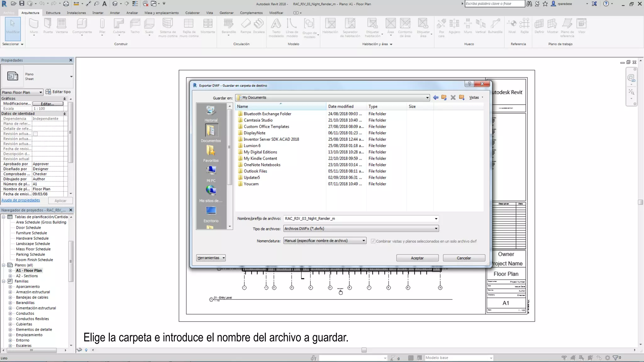Collapse the Familias tree node
Screen dimensions: 644x362
coord(3,281)
